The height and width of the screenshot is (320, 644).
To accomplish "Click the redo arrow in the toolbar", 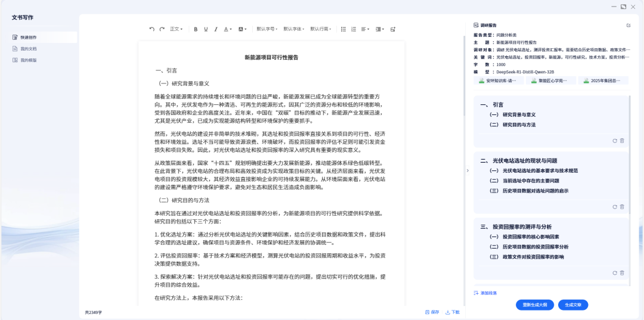I will (162, 29).
